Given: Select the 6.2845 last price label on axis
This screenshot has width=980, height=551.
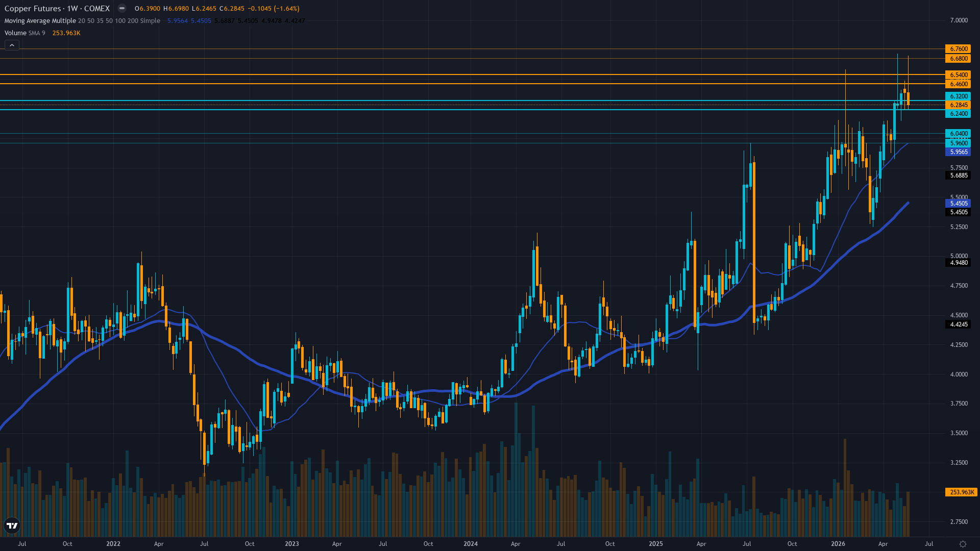Looking at the screenshot, I should (958, 105).
